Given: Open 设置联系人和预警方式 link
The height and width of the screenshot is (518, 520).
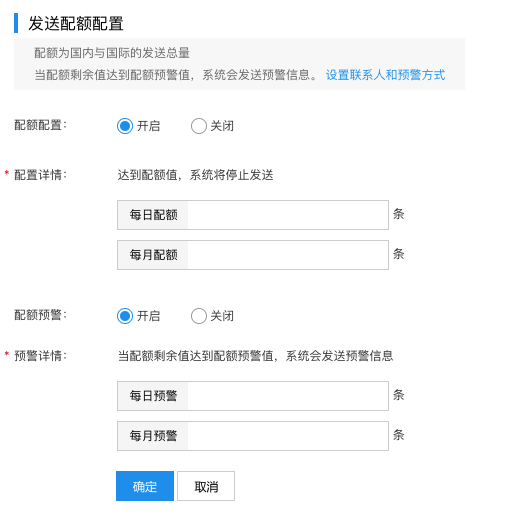Looking at the screenshot, I should [385, 75].
